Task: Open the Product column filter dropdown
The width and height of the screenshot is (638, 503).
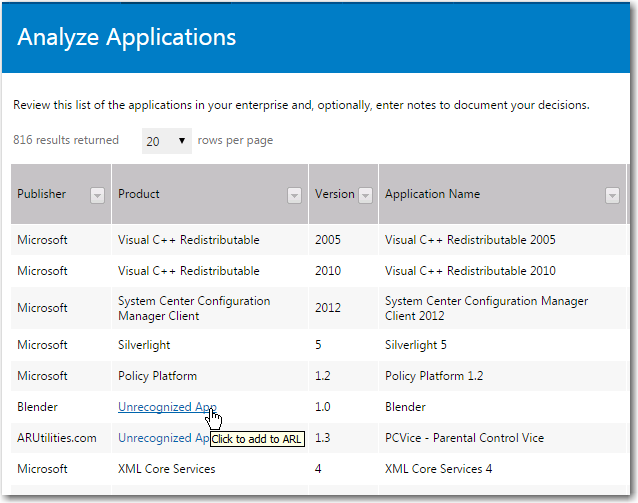Action: (294, 196)
